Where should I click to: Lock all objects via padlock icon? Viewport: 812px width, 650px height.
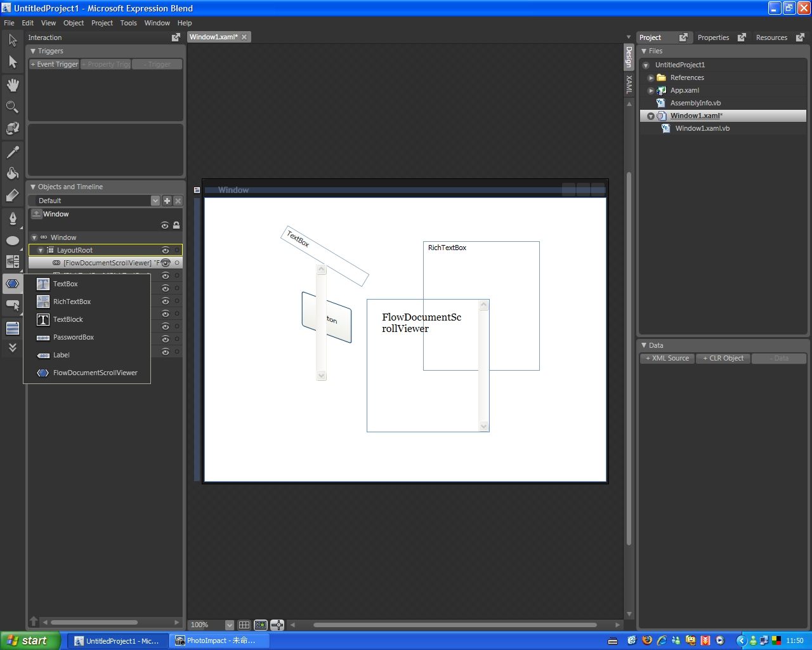coord(176,225)
